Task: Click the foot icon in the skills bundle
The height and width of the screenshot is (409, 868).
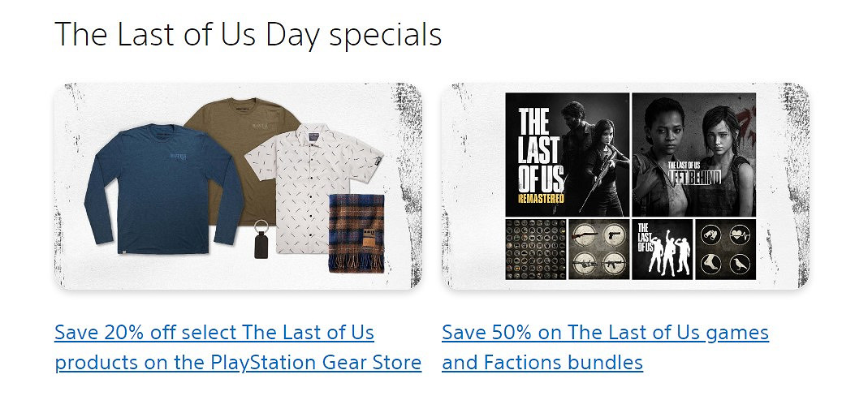Action: click(x=712, y=263)
